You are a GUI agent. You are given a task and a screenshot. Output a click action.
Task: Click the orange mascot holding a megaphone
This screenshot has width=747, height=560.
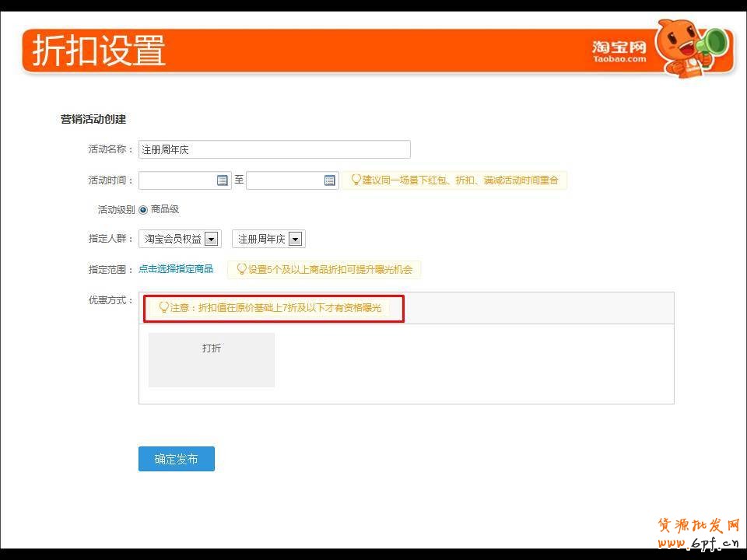(x=691, y=48)
